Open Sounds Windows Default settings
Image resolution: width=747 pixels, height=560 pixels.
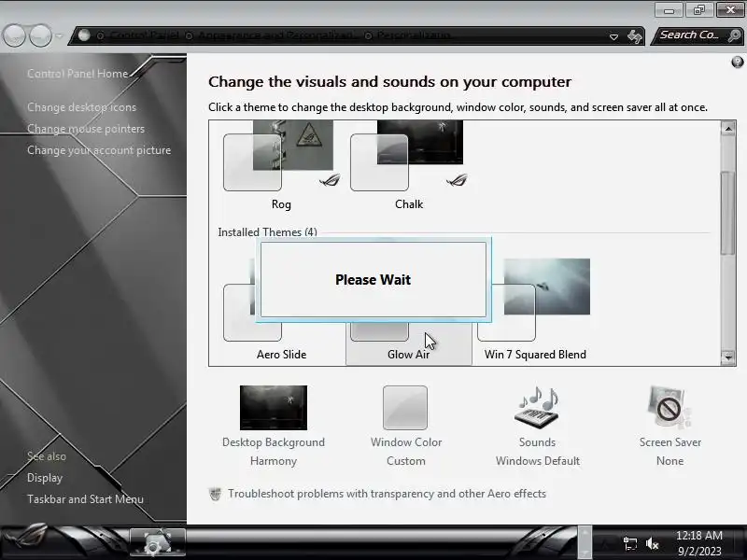pos(538,427)
